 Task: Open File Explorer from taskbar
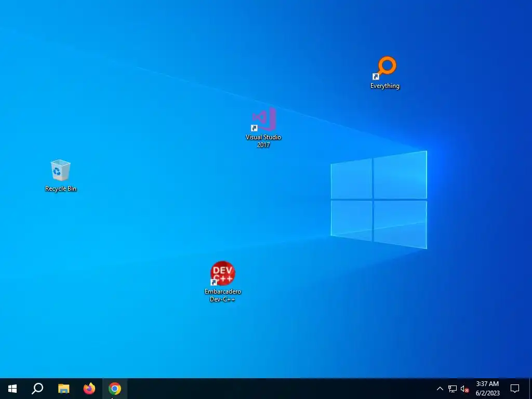(x=63, y=389)
